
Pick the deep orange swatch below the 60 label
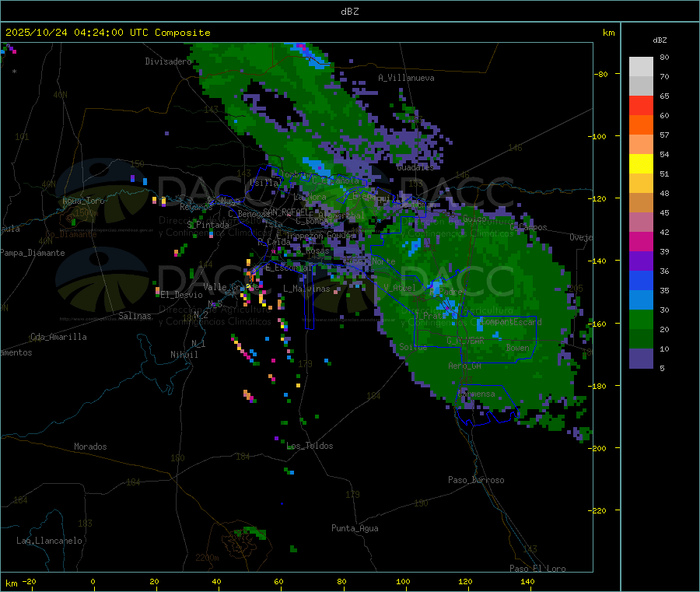641,125
